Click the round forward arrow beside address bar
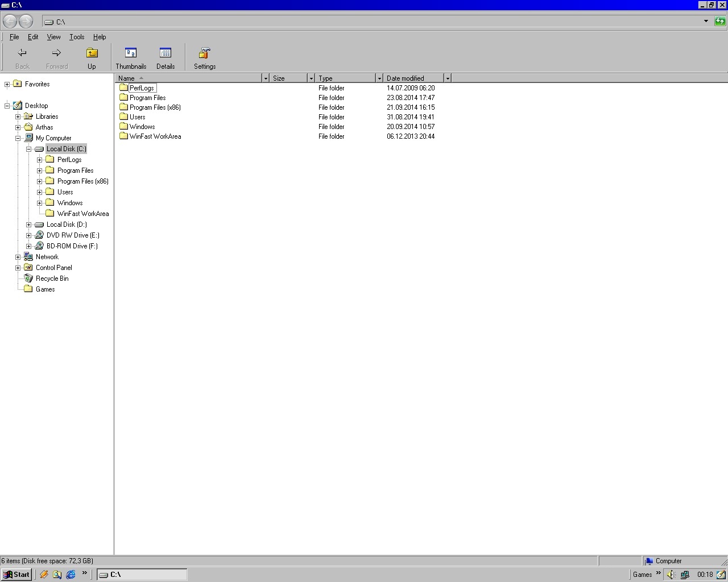728x582 pixels. tap(26, 22)
